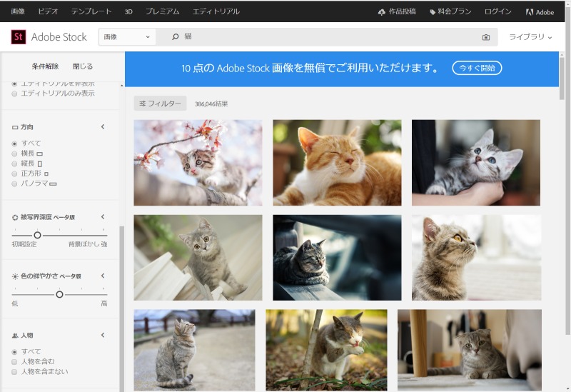
Task: Click the landscape rectangle icon next to 横長
Action: coord(40,154)
